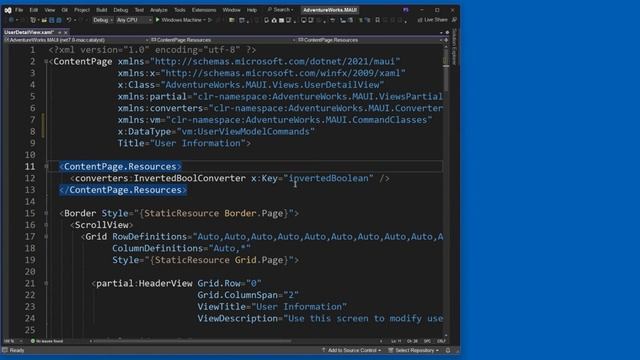Start without debugging outline play icon
The height and width of the screenshot is (360, 640).
(x=210, y=20)
